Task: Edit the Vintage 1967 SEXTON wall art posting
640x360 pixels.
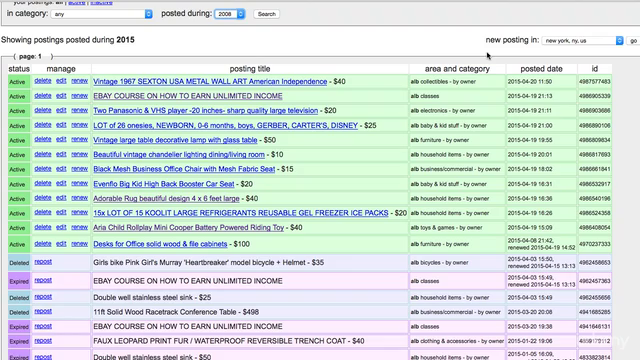Action: [x=61, y=81]
